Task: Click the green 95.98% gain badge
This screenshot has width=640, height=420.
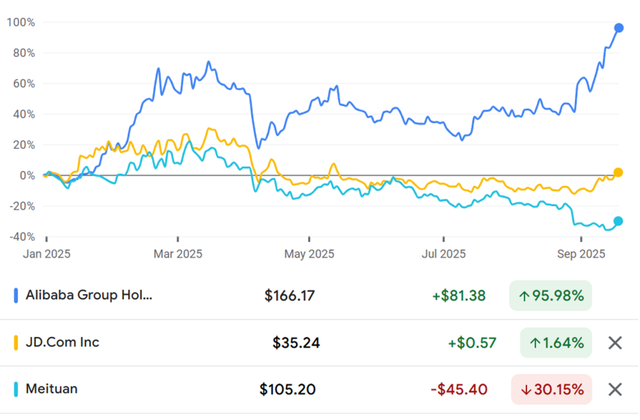Action: (x=550, y=296)
